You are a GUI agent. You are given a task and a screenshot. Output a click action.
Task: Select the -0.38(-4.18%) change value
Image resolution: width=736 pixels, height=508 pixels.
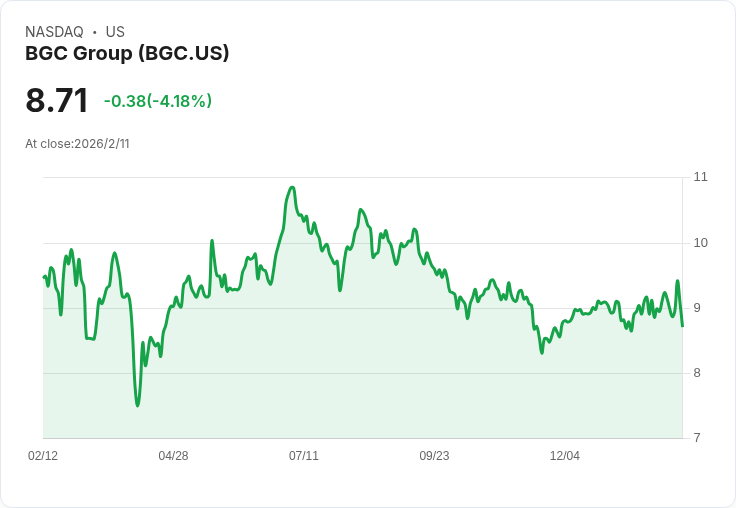pyautogui.click(x=158, y=101)
